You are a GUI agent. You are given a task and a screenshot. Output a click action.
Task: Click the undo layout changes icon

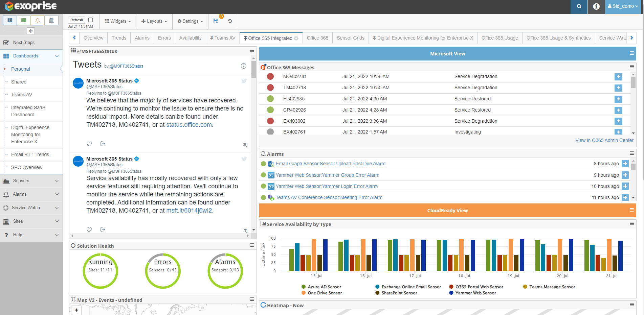pos(230,21)
